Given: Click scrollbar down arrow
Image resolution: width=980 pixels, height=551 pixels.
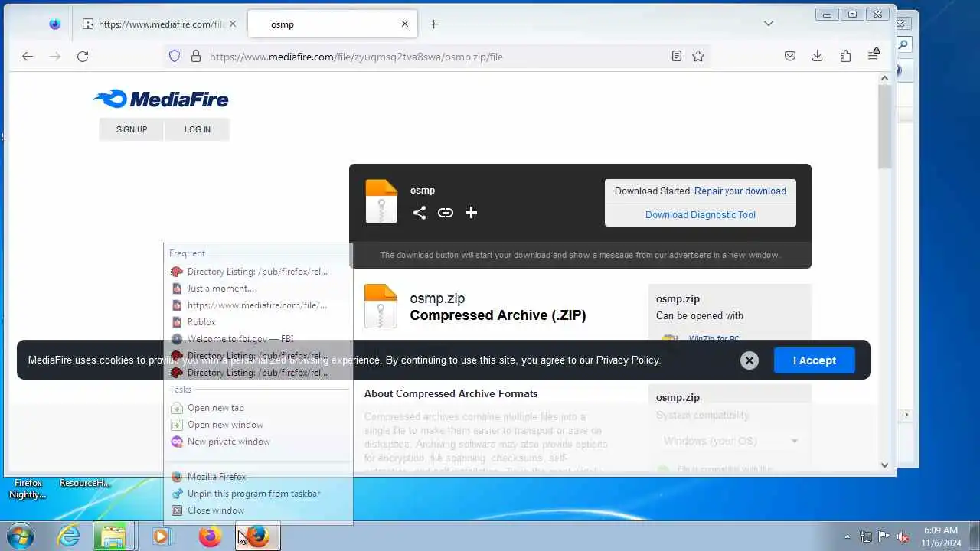Looking at the screenshot, I should coord(884,465).
